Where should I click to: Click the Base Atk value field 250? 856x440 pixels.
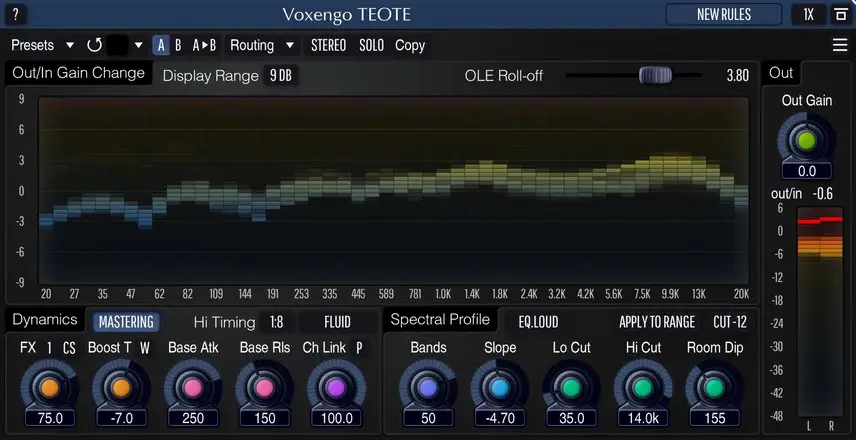pyautogui.click(x=193, y=419)
